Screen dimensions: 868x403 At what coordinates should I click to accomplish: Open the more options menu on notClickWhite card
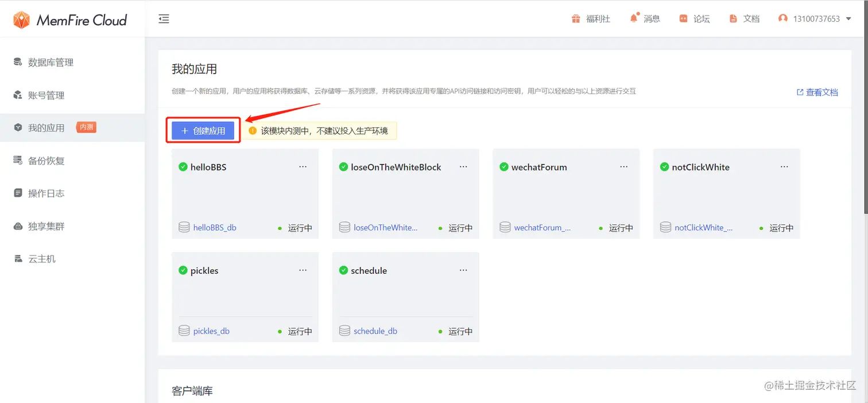pyautogui.click(x=784, y=166)
